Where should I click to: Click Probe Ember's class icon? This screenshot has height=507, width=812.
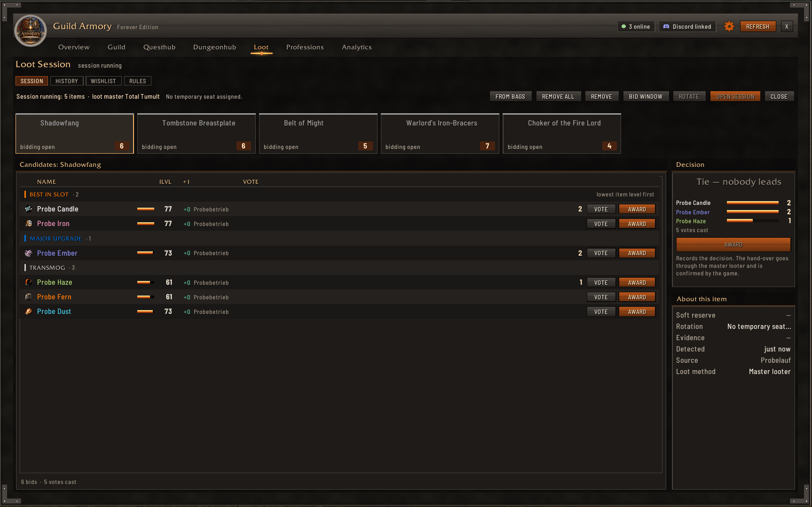[x=29, y=253]
